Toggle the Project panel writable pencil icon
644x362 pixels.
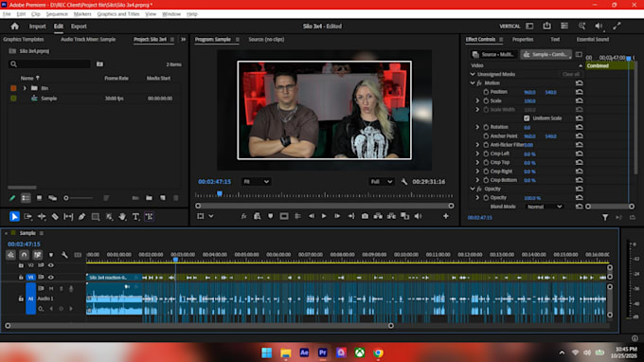coord(12,198)
